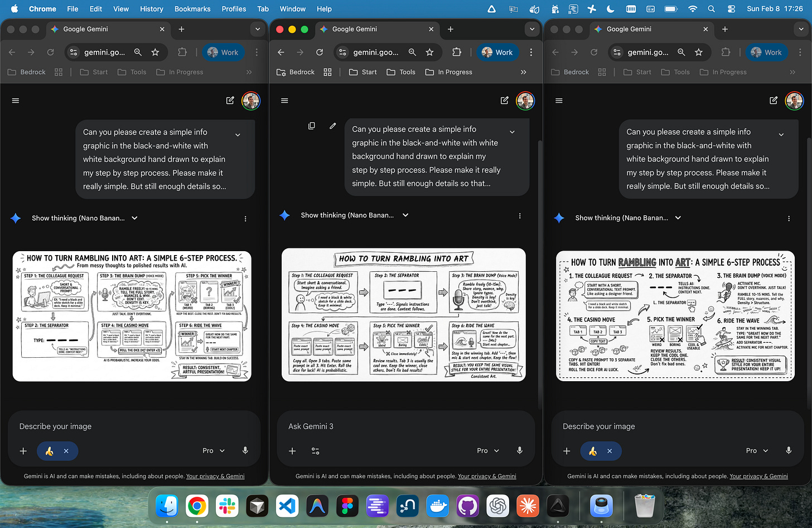Image resolution: width=812 pixels, height=528 pixels.
Task: Open tool options with the sliders icon
Action: [315, 450]
